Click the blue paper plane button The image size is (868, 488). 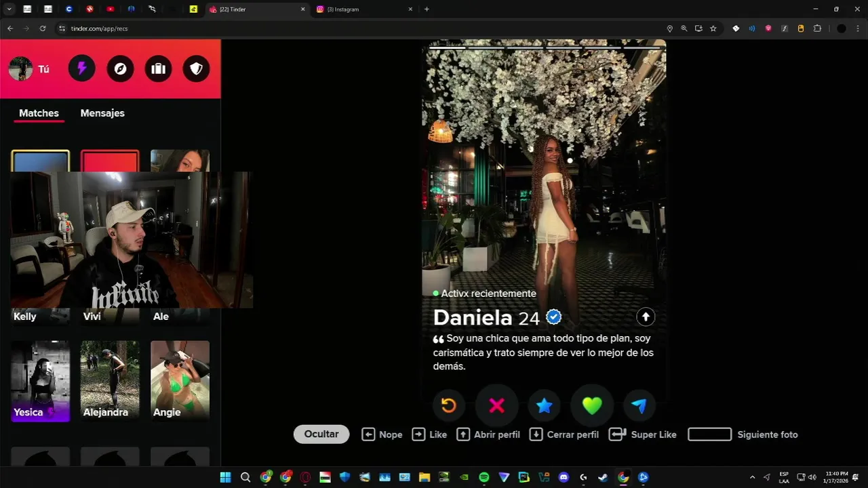point(639,405)
